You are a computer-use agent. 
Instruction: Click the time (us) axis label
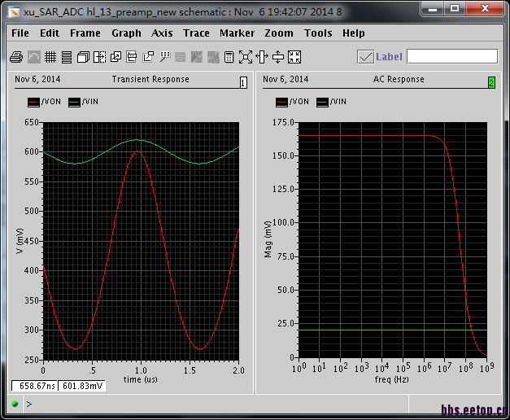[141, 379]
